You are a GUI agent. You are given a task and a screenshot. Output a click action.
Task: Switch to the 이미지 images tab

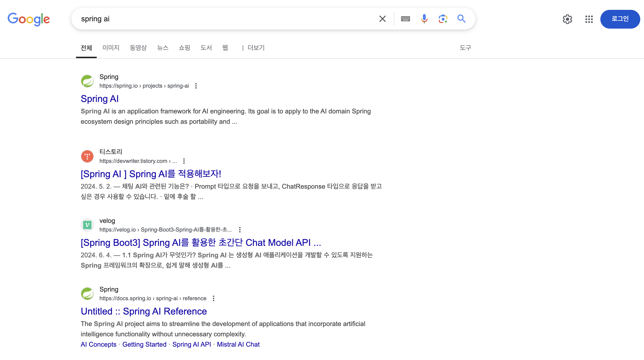point(111,48)
